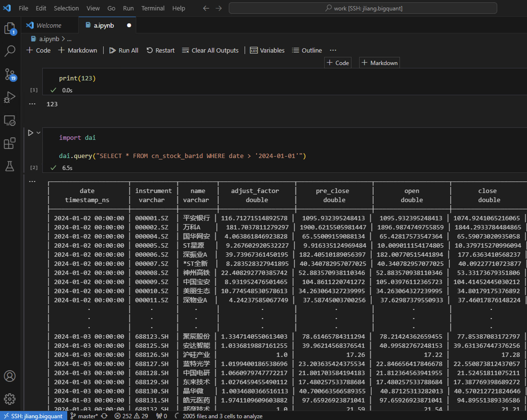
Task: Click the work SSH command center search box
Action: coord(363,8)
